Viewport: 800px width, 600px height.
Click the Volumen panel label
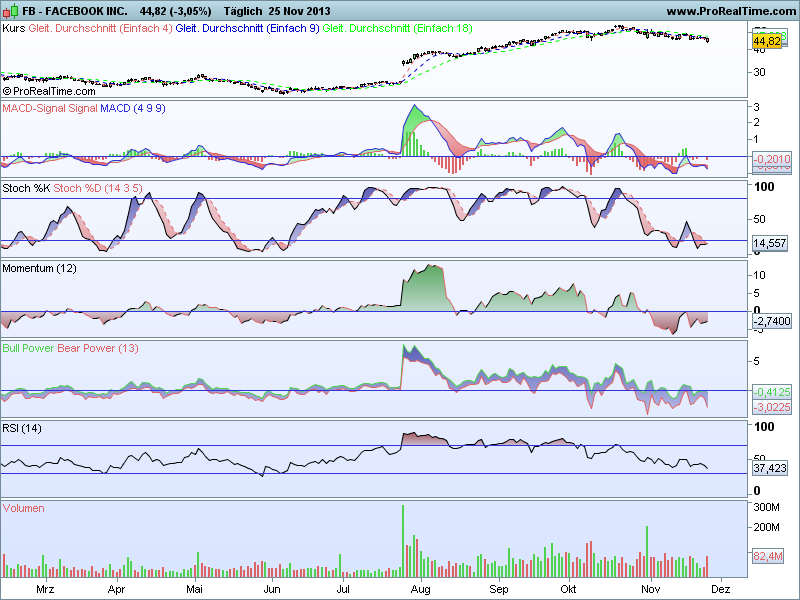click(23, 508)
